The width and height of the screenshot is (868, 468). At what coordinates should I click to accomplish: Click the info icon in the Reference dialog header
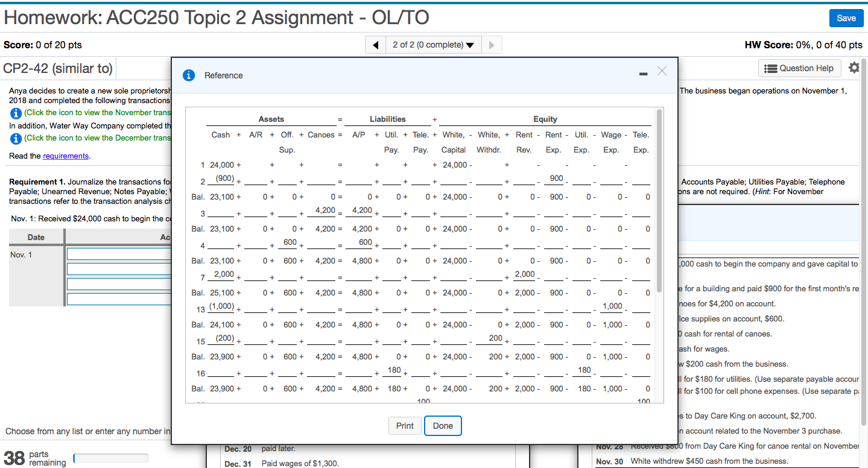[x=188, y=75]
